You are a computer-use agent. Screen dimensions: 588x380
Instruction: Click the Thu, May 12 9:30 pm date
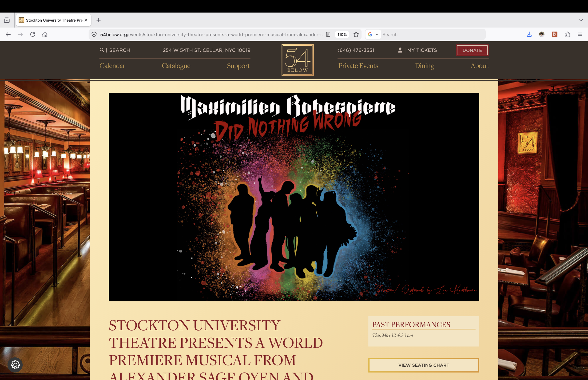392,335
